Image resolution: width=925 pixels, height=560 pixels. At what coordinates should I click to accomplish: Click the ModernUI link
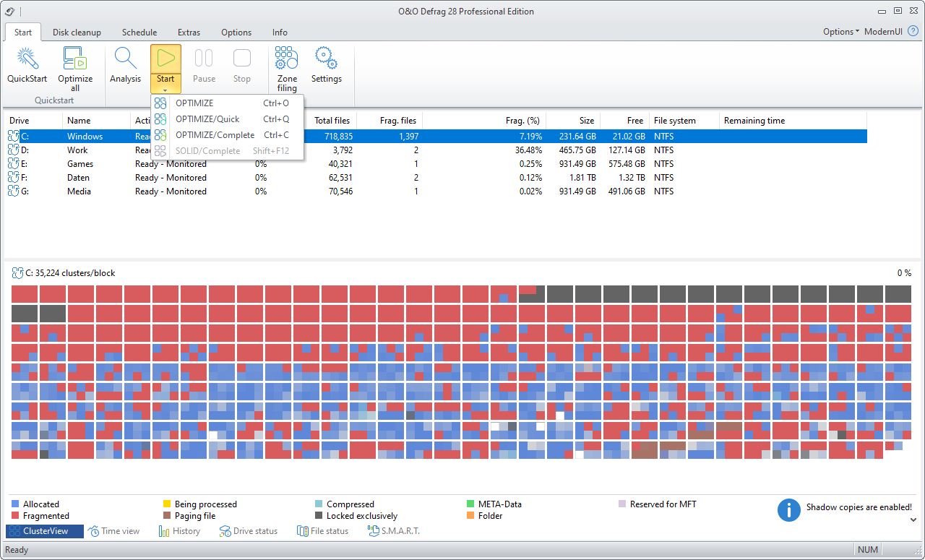click(x=883, y=32)
